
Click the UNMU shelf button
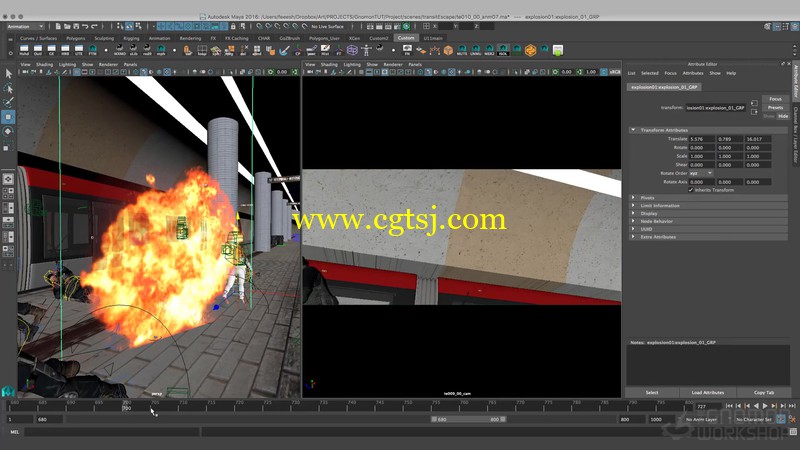(x=476, y=50)
